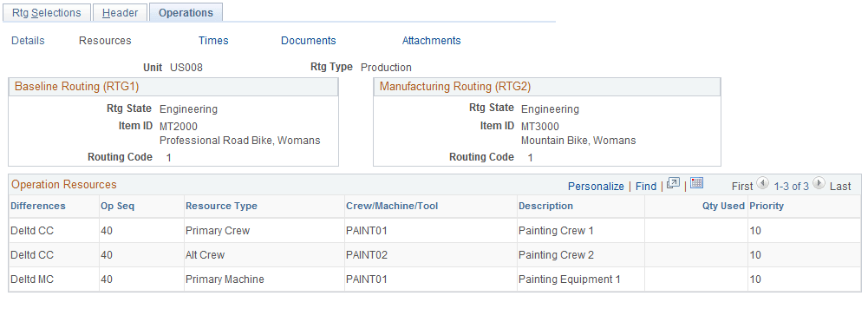Click Painting Equipment 1 description
Image resolution: width=868 pixels, height=322 pixels.
(x=569, y=279)
